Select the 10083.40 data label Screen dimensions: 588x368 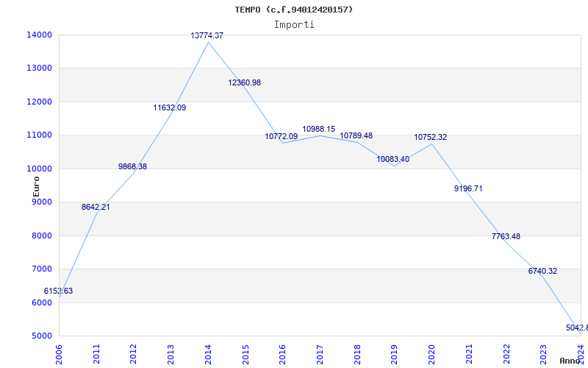(393, 159)
